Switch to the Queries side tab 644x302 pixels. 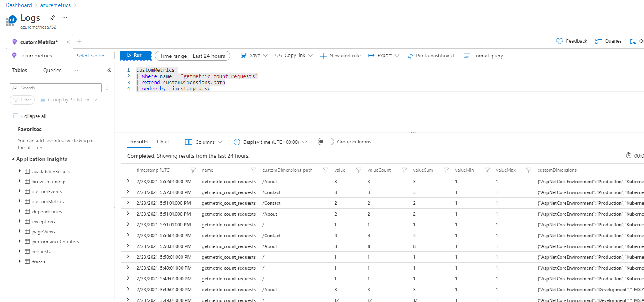point(52,70)
